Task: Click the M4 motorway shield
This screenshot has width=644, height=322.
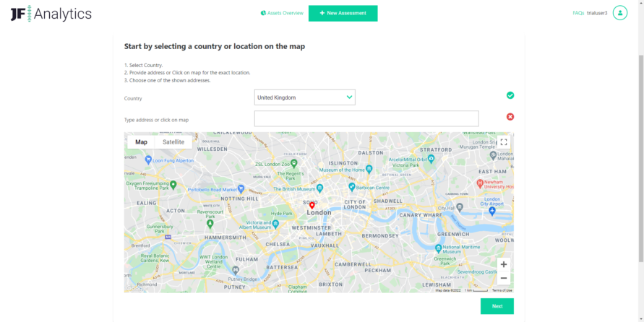Action: click(x=168, y=237)
